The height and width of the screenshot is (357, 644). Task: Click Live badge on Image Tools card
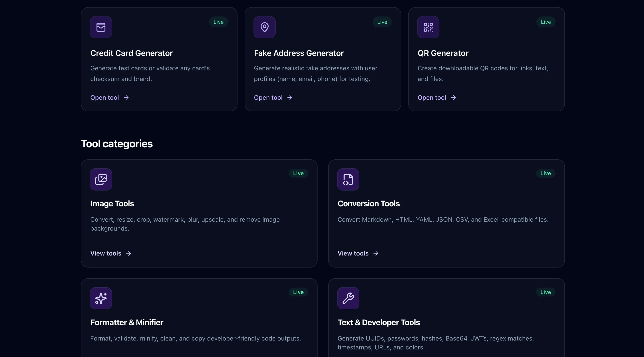coord(298,173)
